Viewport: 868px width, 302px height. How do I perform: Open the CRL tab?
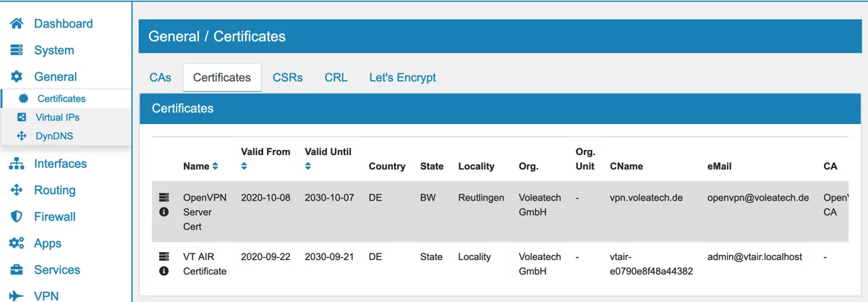coord(336,77)
